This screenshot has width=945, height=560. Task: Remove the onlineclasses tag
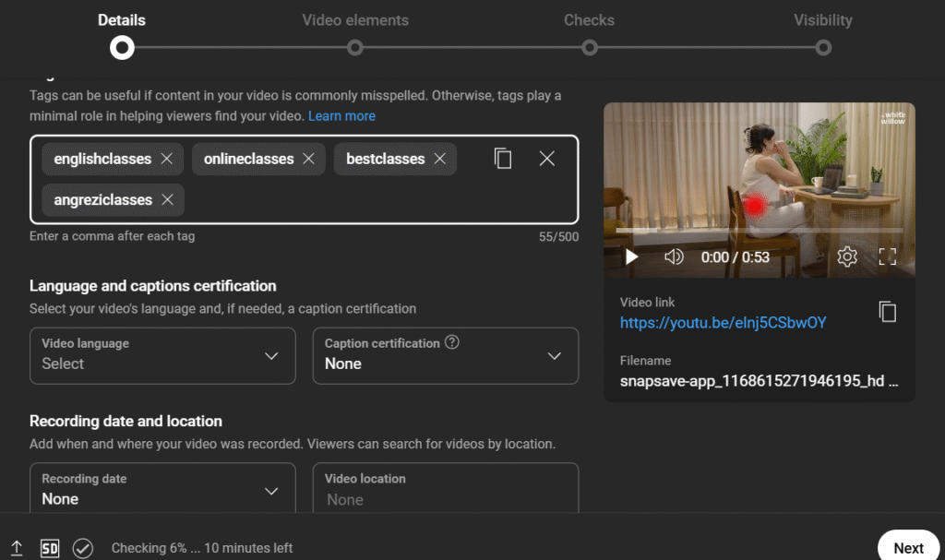tap(308, 159)
